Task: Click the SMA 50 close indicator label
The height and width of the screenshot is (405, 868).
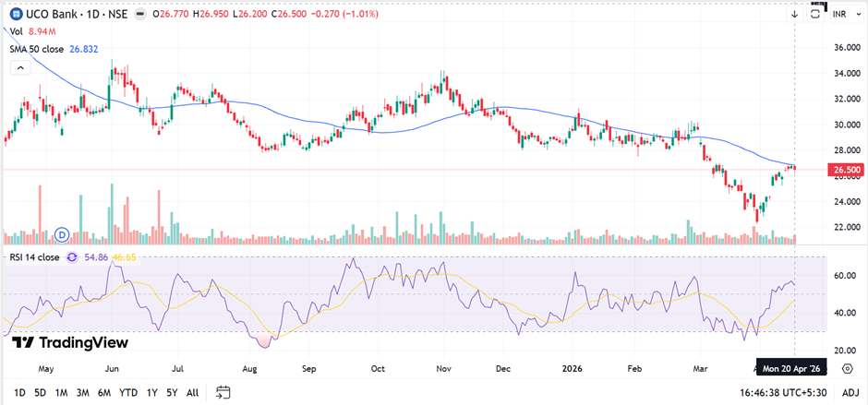Action: [46, 48]
